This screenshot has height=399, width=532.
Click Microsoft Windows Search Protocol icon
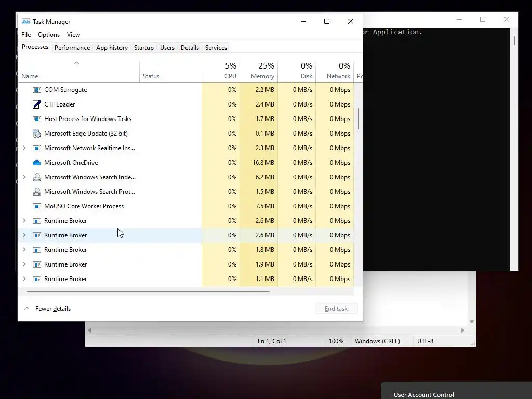[x=37, y=192]
